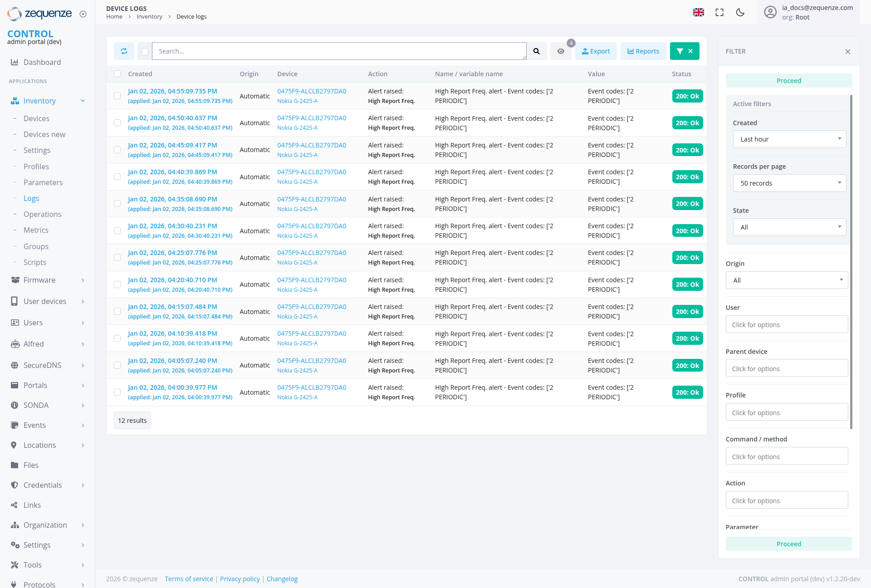Screen dimensions: 871x588
Task: Open the Dashboard menu item
Action: point(42,62)
